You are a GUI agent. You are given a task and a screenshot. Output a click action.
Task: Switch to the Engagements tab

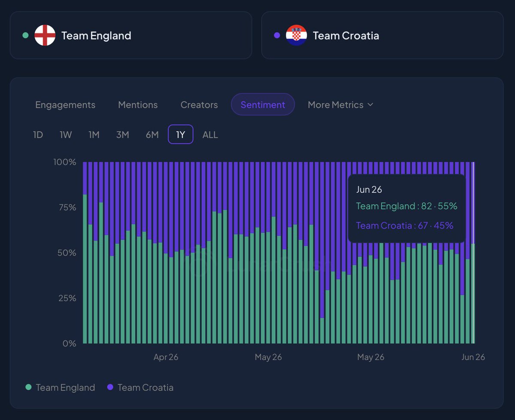[65, 105]
